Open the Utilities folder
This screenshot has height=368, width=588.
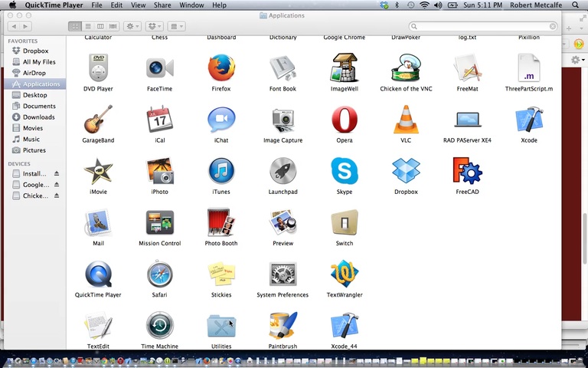coord(221,326)
